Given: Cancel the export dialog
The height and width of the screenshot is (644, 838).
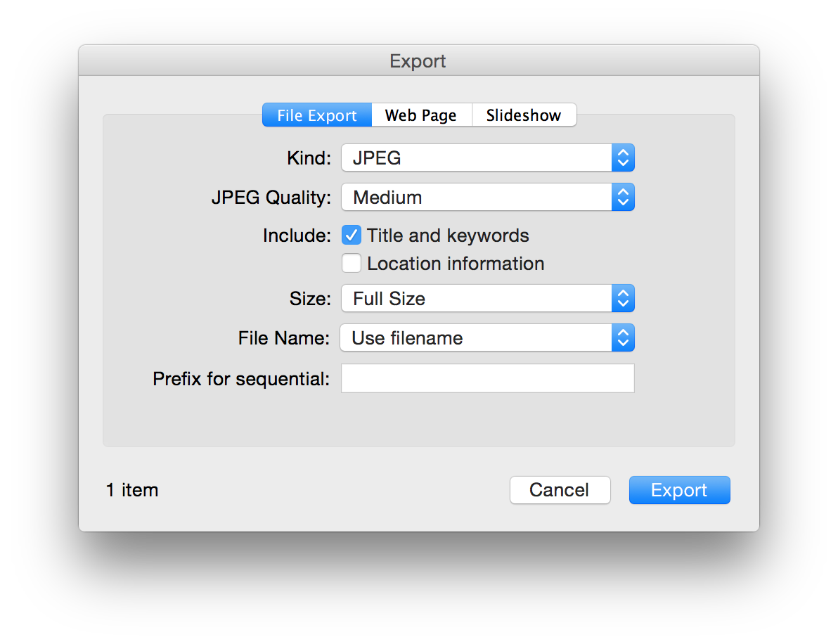Looking at the screenshot, I should click(560, 490).
